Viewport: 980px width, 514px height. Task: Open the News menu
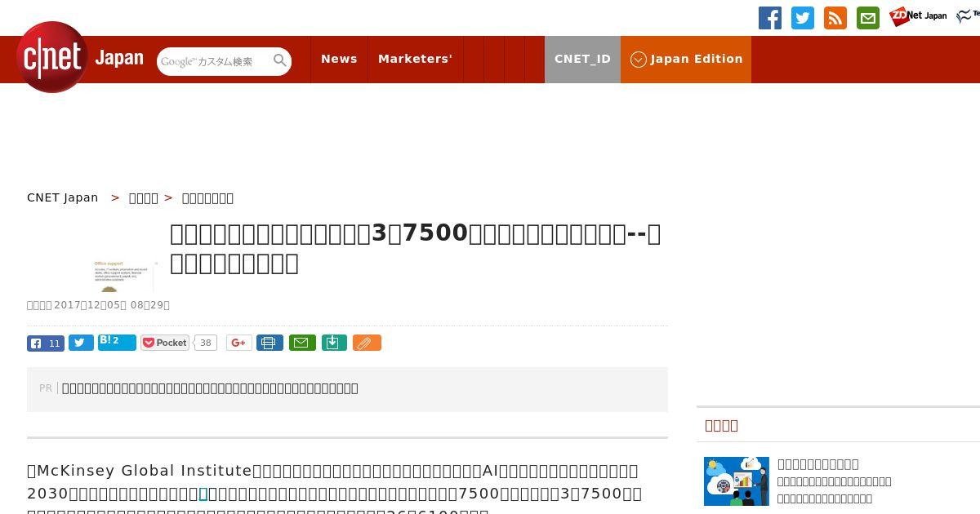point(339,59)
